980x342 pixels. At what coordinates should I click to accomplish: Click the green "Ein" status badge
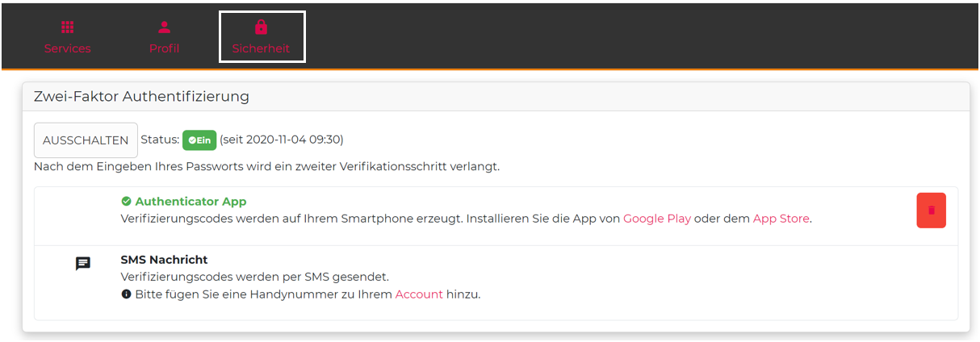pos(199,140)
